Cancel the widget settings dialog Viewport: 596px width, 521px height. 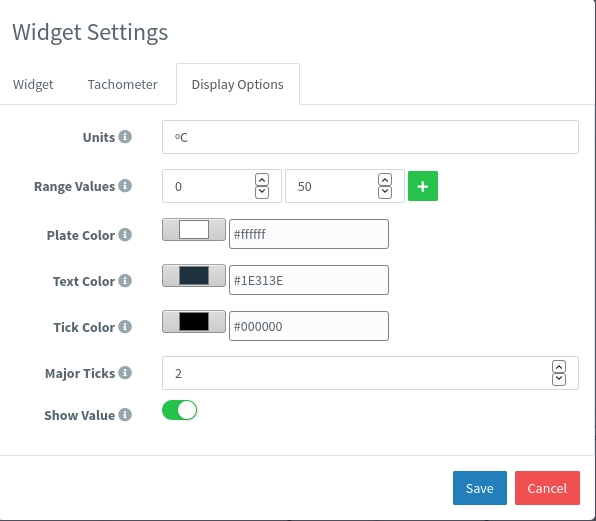[x=547, y=488]
